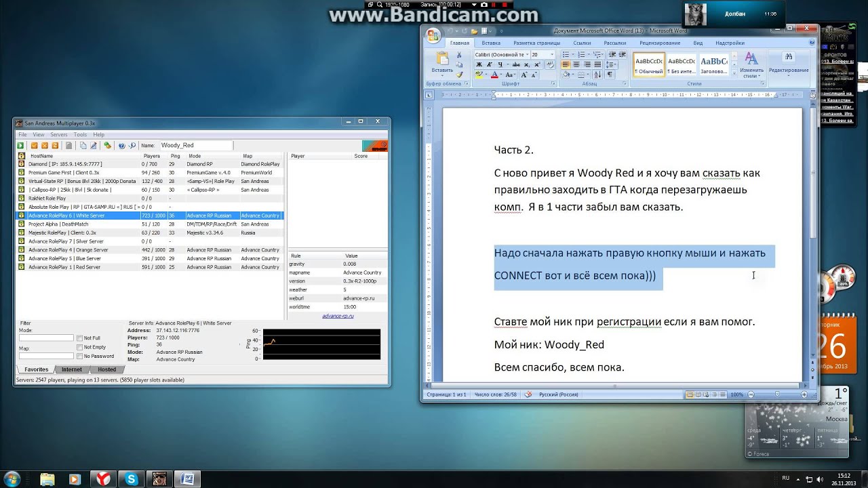Screen dimensions: 868x488
Task: Switch Word to Draft view button
Action: tap(723, 394)
